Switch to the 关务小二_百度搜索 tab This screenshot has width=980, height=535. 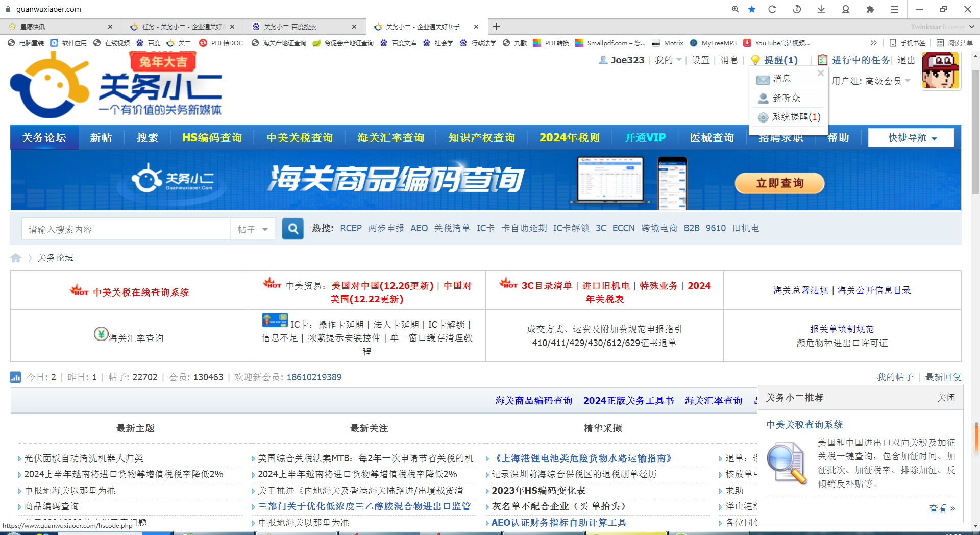(305, 27)
